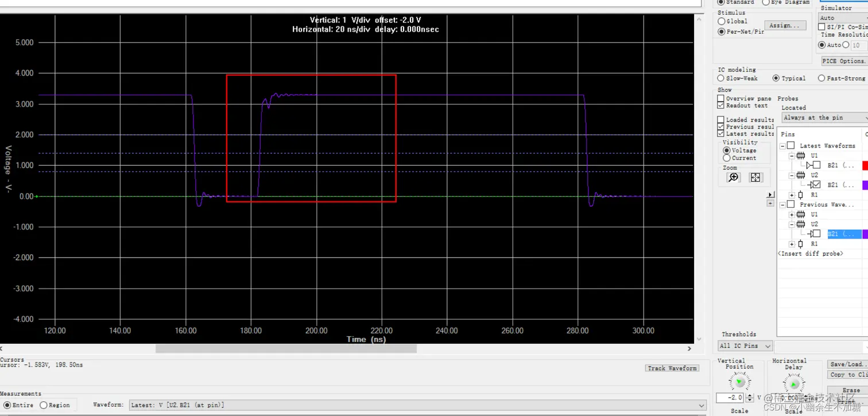Collapse the Latest Waveforms tree node
This screenshot has width=868, height=416.
(x=782, y=146)
